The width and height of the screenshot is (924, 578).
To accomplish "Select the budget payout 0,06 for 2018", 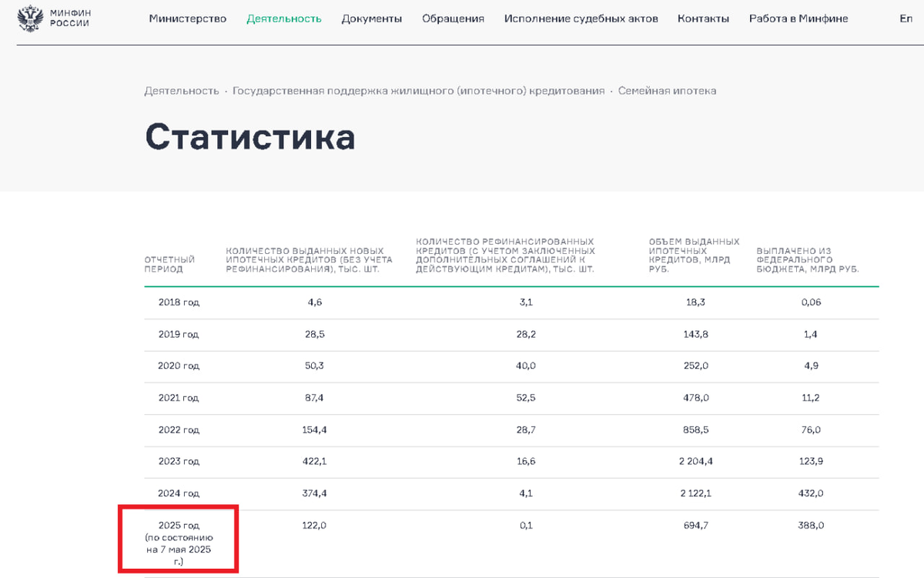I will click(x=811, y=302).
